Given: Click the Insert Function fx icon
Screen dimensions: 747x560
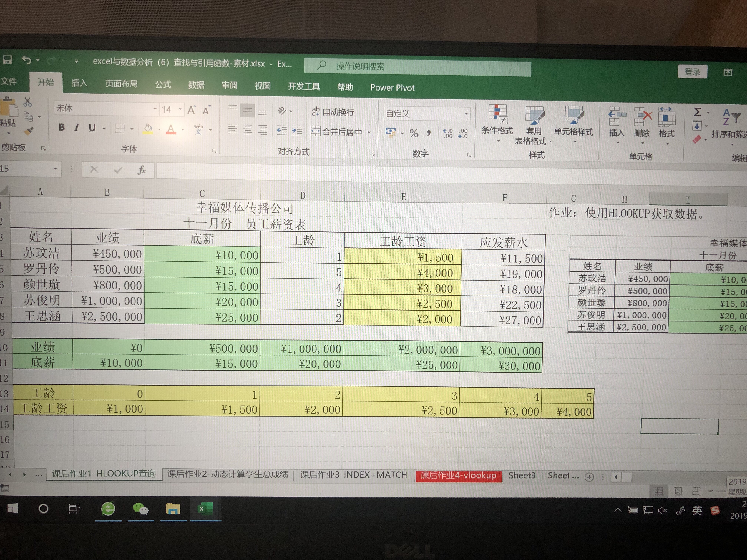Looking at the screenshot, I should click(142, 170).
